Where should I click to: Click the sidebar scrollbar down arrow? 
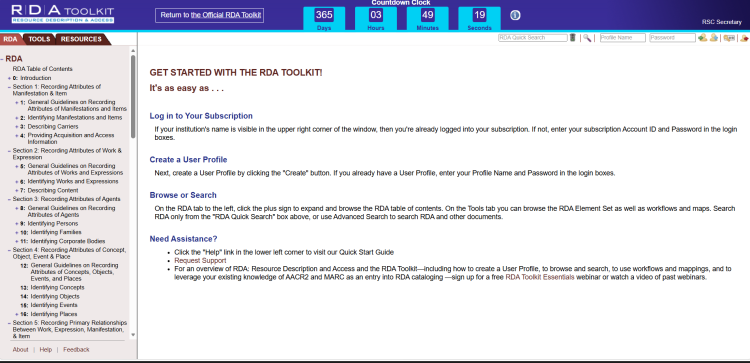[x=133, y=335]
